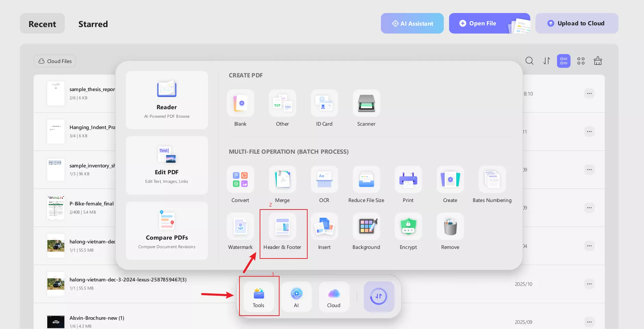Open the Scanner to create a PDF
Image resolution: width=644 pixels, height=329 pixels.
pos(366,103)
